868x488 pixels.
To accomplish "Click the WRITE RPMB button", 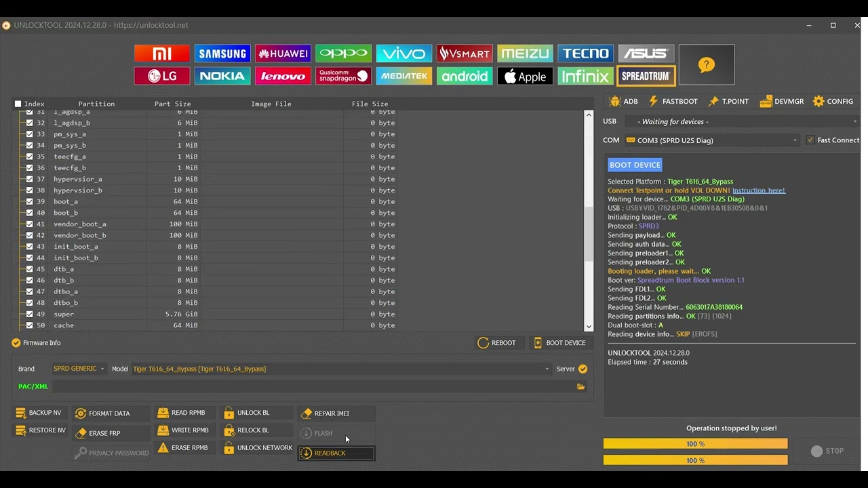I will point(184,430).
